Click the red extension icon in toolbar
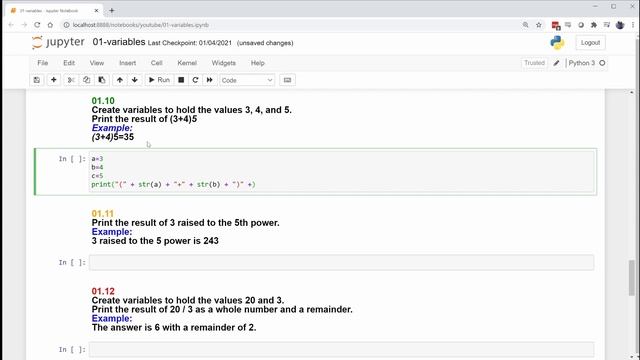This screenshot has width=640, height=360. (556, 25)
